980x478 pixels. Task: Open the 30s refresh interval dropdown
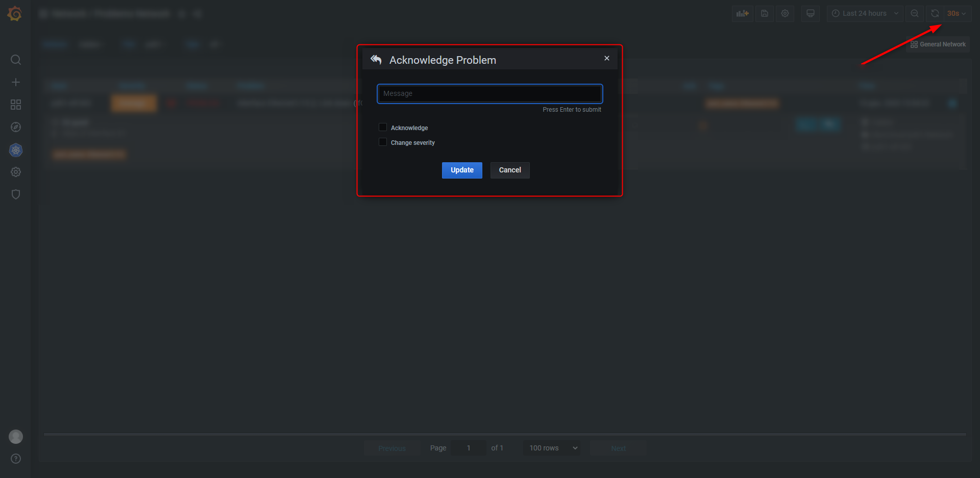pyautogui.click(x=955, y=13)
